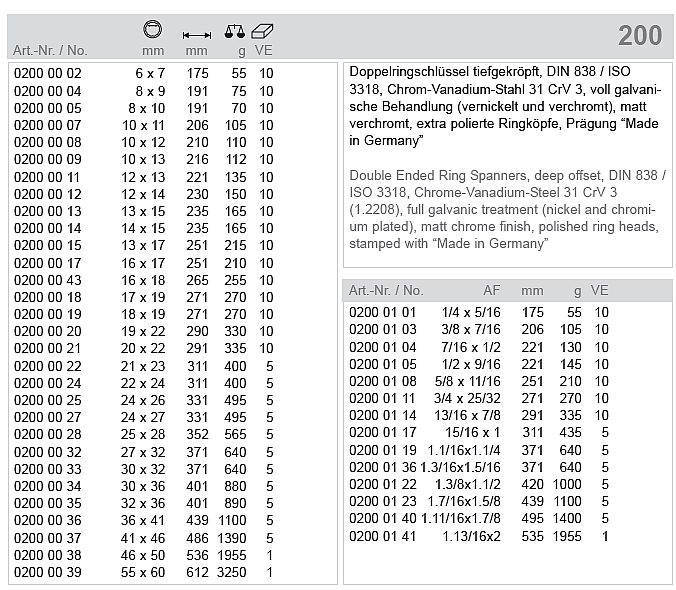Select article number 0200 00 02
The height and width of the screenshot is (590, 676).
coord(48,74)
